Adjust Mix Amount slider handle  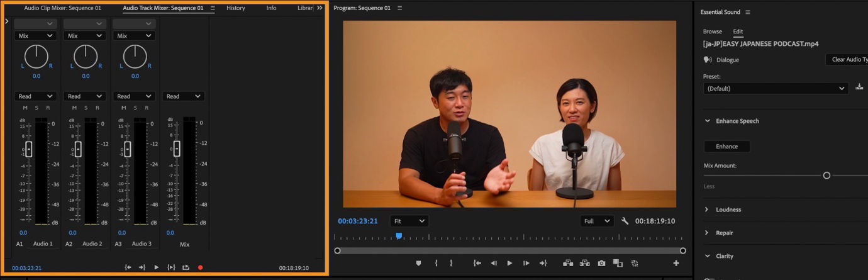(826, 176)
